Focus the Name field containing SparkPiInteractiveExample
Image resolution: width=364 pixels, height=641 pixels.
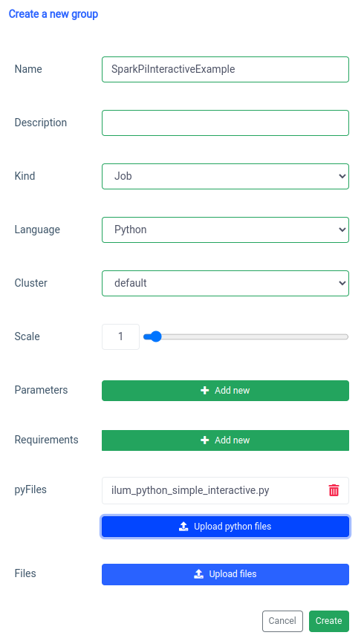click(225, 69)
